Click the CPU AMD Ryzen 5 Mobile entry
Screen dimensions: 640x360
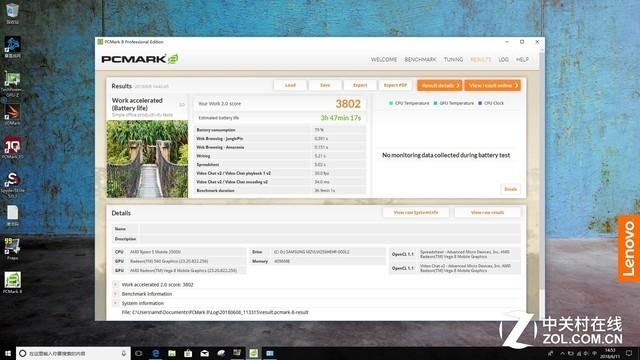coord(180,252)
